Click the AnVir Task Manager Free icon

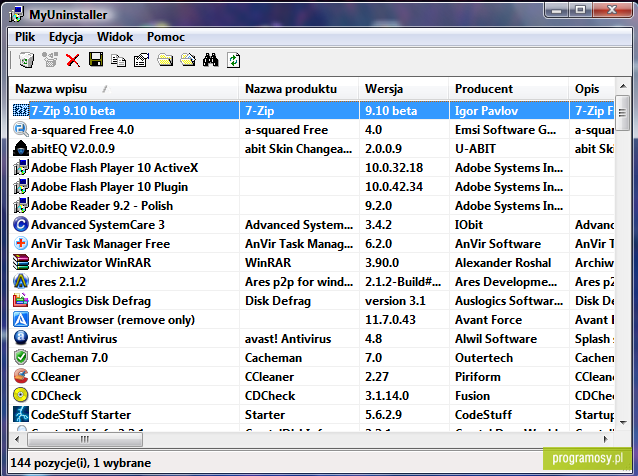pos(21,243)
